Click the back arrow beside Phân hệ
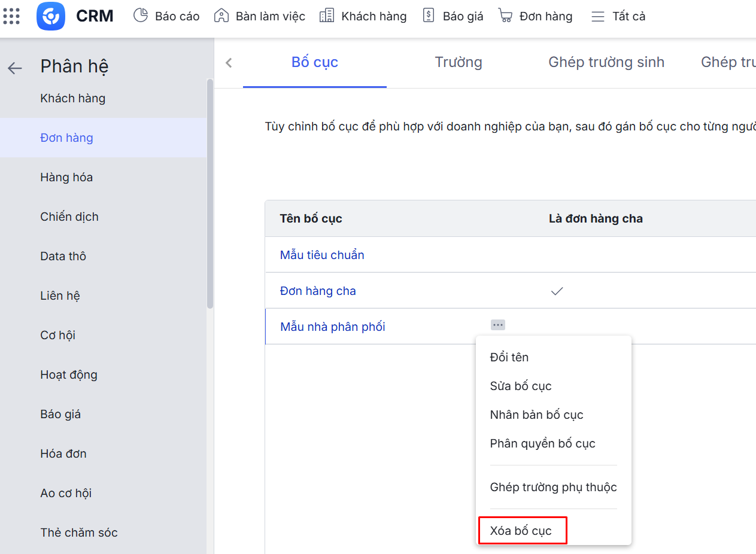Screen dimensions: 756x554 [x=15, y=68]
